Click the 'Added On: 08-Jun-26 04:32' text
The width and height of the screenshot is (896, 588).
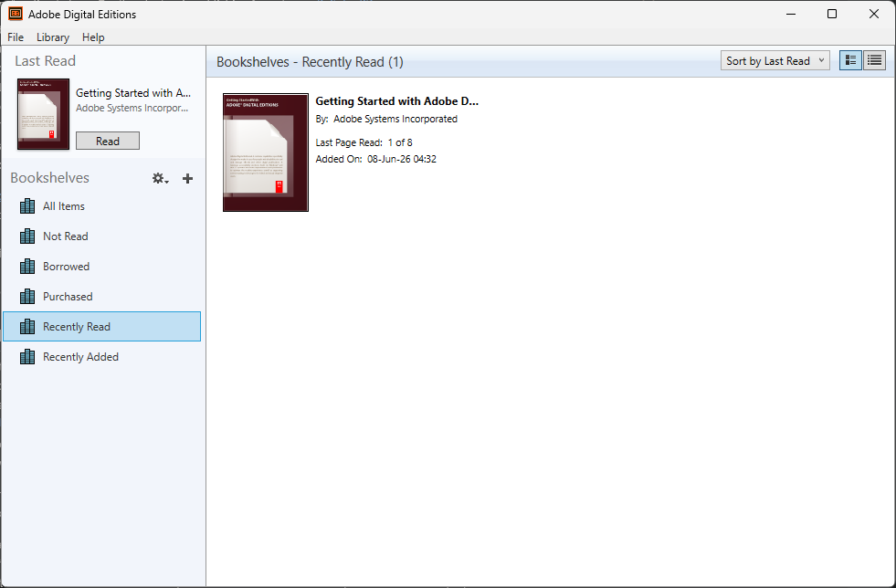point(376,159)
